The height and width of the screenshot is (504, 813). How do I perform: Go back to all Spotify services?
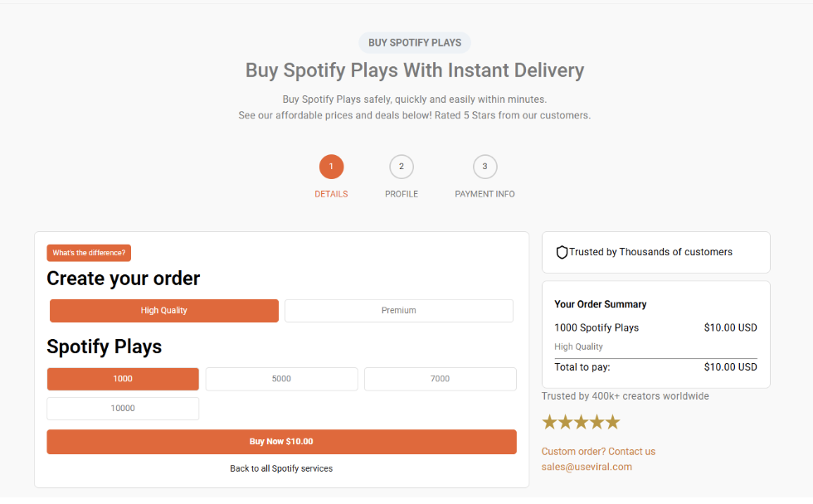click(281, 468)
